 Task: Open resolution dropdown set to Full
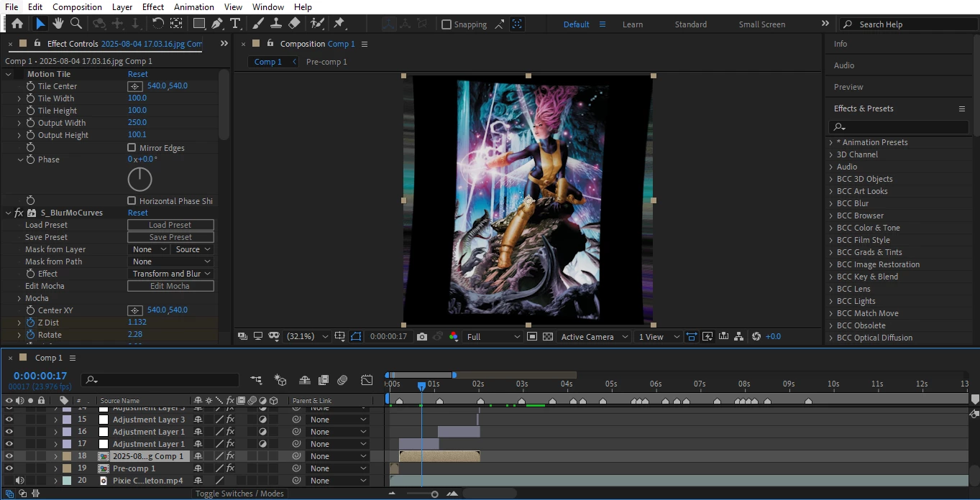coord(493,336)
